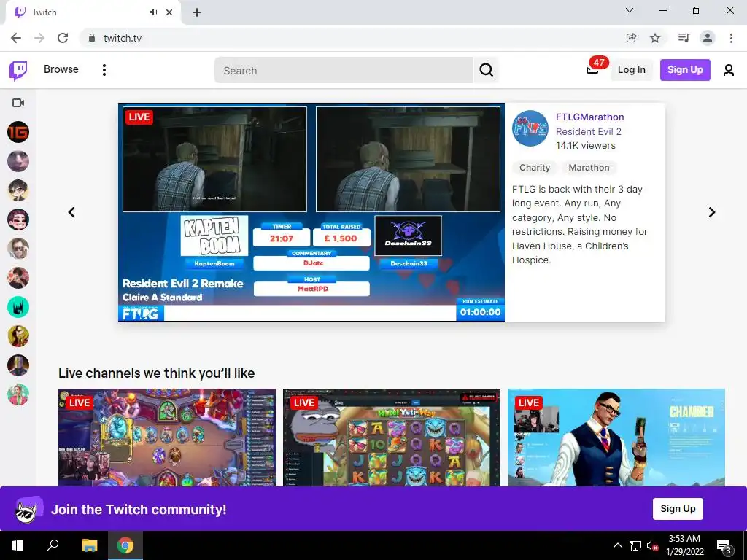Open the Browse page
This screenshot has width=747, height=560.
coord(61,69)
